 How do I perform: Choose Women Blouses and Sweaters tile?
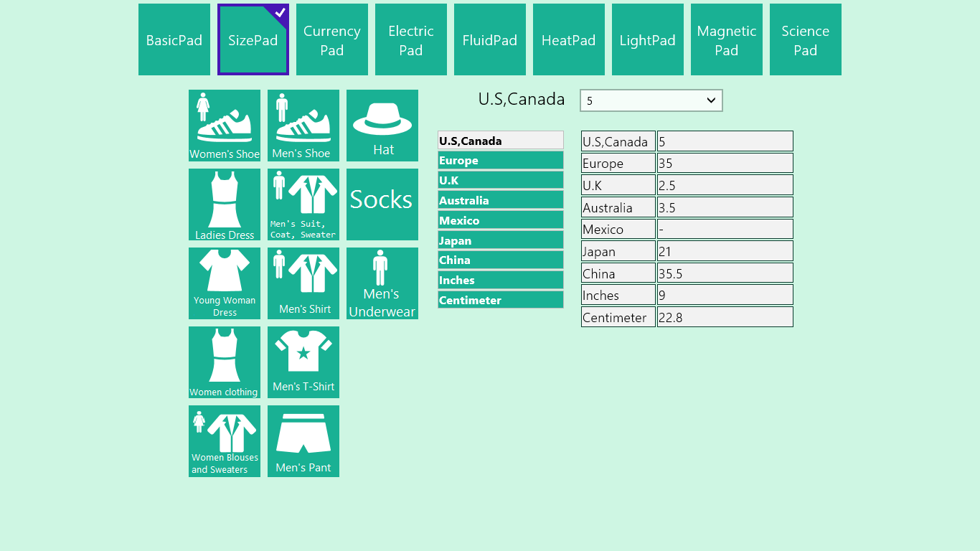[225, 441]
